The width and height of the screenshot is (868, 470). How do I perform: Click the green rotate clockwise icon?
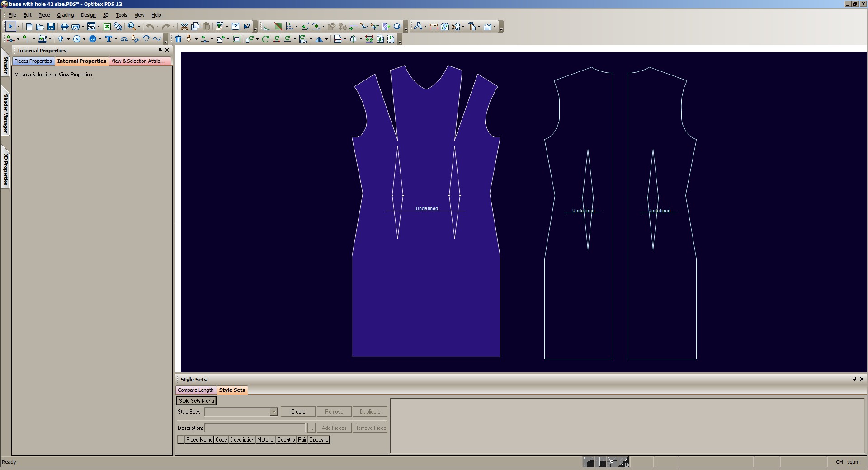[x=265, y=39]
